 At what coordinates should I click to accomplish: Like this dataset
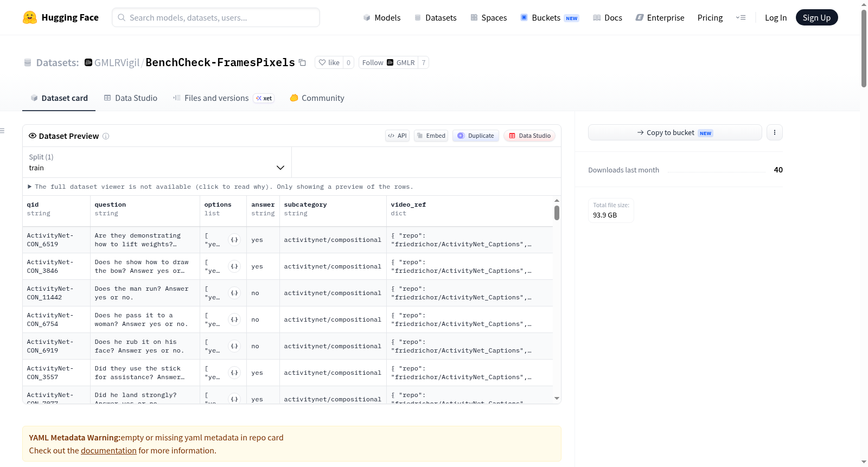coord(329,62)
